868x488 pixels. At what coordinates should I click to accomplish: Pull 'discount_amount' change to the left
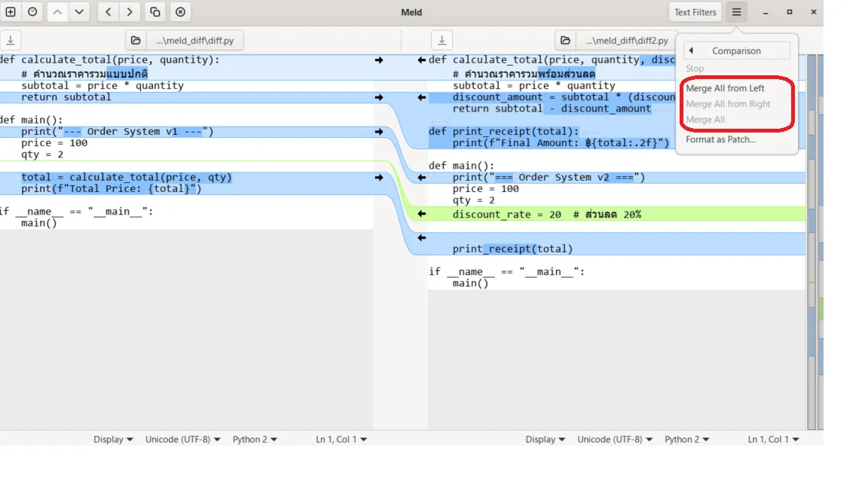(422, 97)
